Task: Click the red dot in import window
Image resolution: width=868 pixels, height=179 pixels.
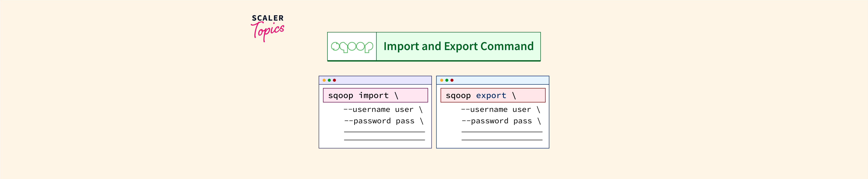Action: click(334, 80)
